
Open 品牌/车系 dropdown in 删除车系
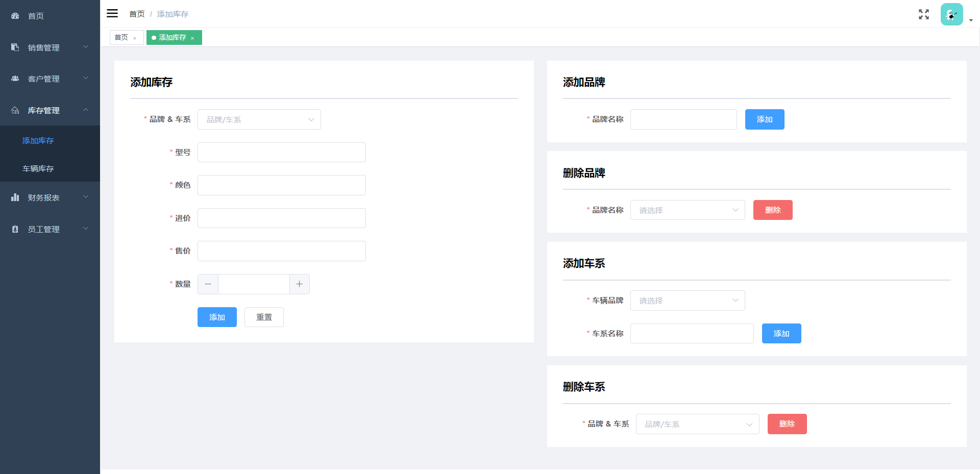[698, 424]
